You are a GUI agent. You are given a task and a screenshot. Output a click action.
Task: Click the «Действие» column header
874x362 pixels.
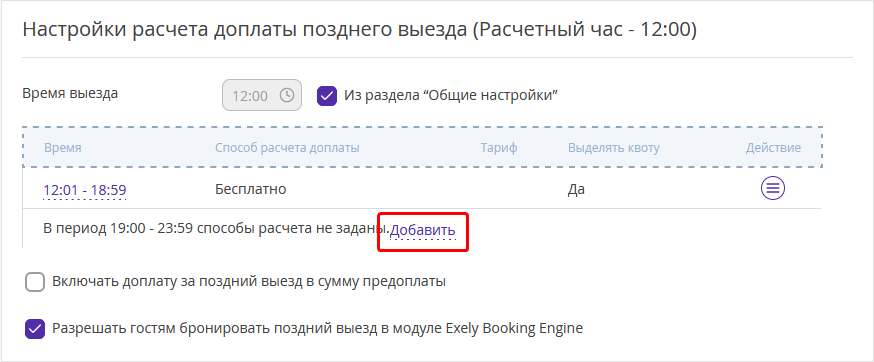pyautogui.click(x=773, y=148)
